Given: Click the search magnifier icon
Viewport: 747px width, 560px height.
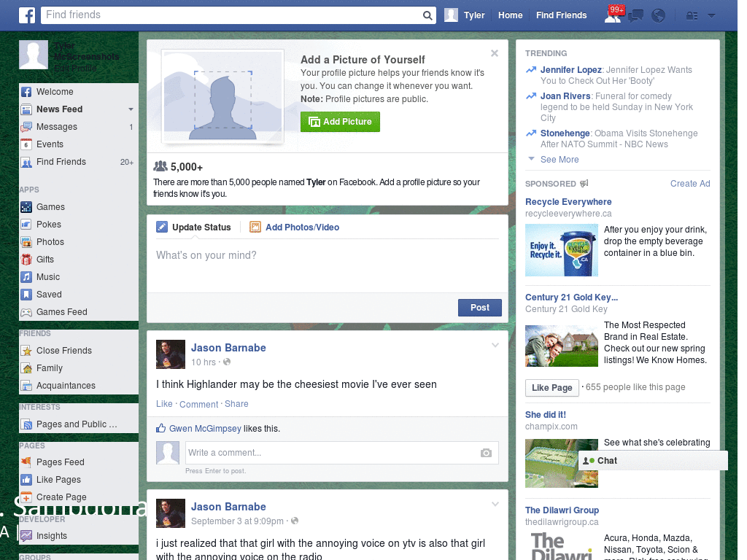Looking at the screenshot, I should [427, 15].
